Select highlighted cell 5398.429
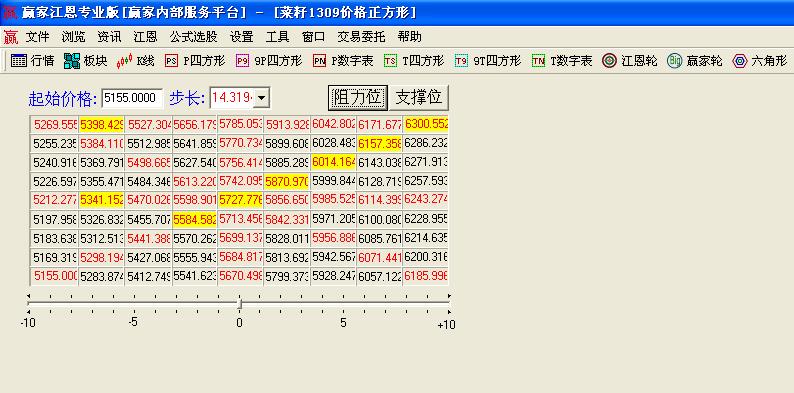This screenshot has height=393, width=794. [x=101, y=125]
